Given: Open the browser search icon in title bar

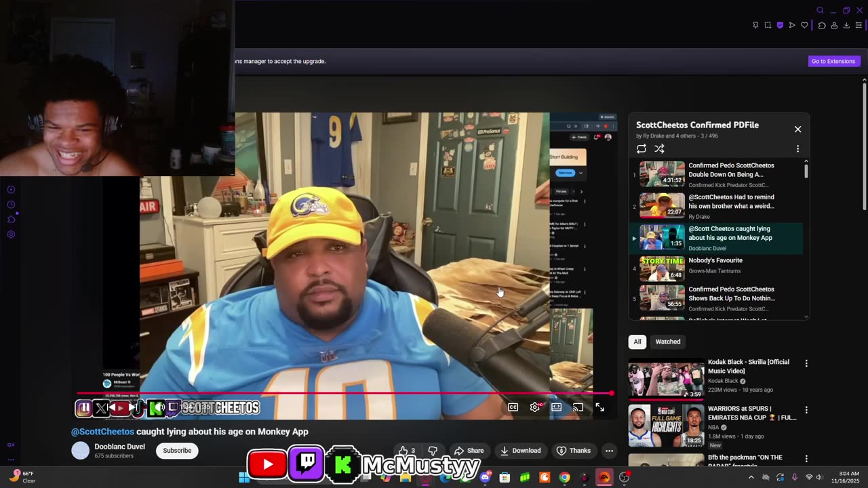Looking at the screenshot, I should [x=820, y=10].
